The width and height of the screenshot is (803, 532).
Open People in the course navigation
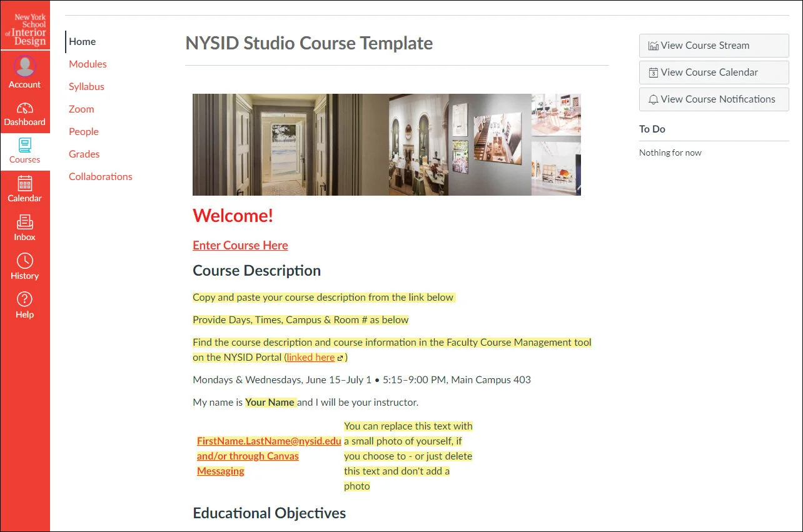(x=83, y=131)
